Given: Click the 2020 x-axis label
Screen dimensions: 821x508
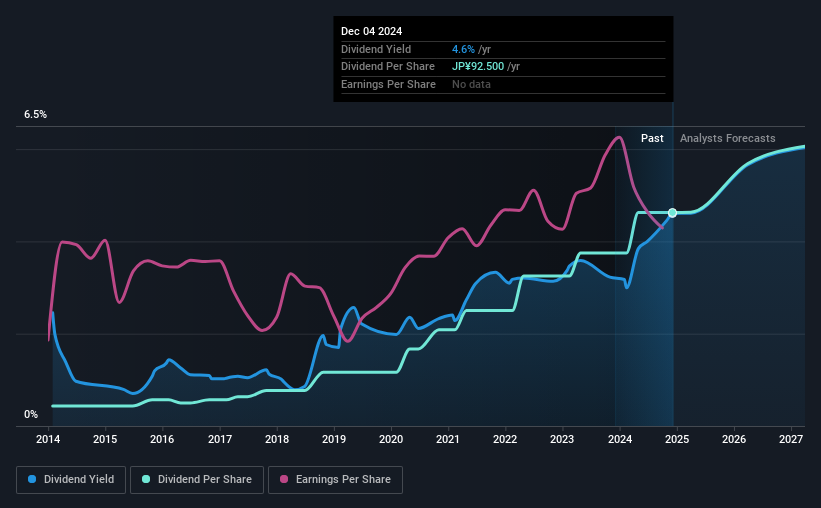Looking at the screenshot, I should pos(391,439).
